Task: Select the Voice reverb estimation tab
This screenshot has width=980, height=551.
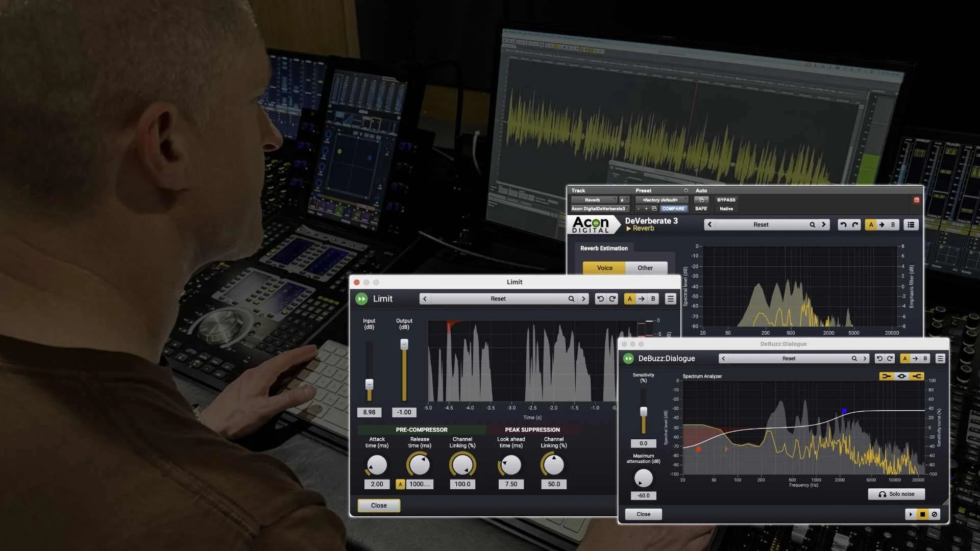Action: [604, 268]
